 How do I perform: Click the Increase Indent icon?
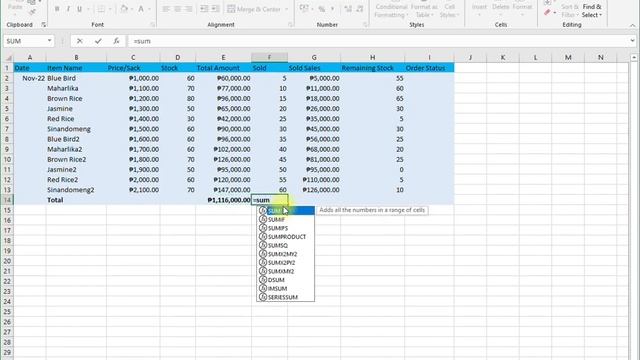[216, 9]
